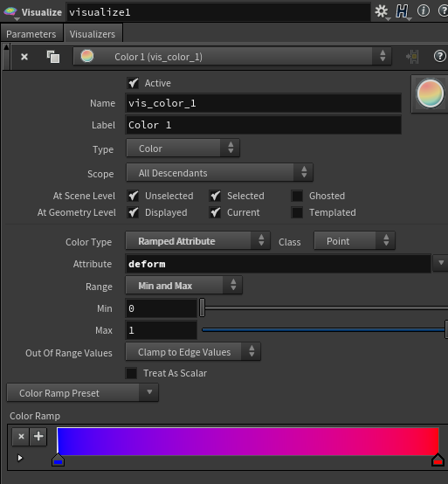Duplicate visualizer with the copy icon

(53, 57)
